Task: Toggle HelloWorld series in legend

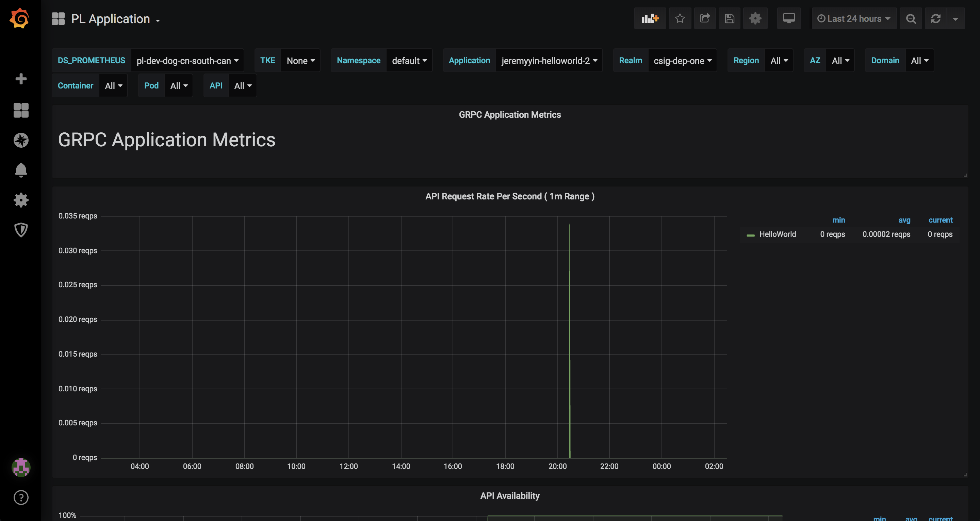Action: [x=777, y=234]
